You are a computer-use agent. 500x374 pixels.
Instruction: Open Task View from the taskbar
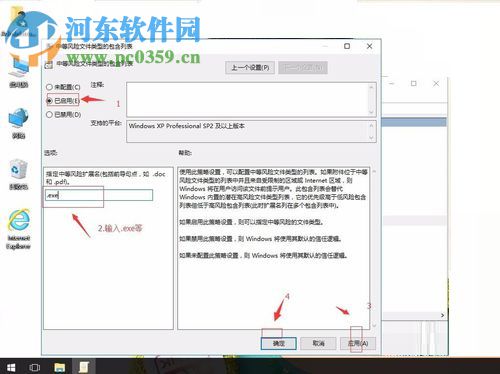34,367
